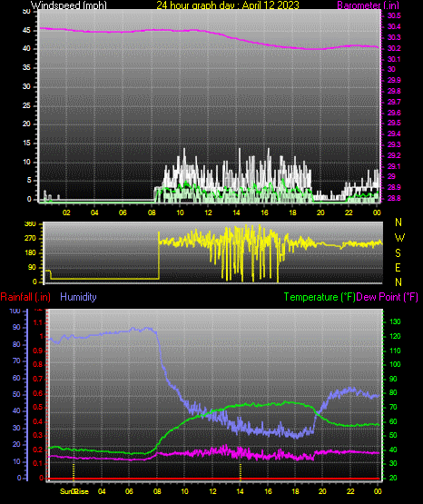Click the 'S' wind direction compass label
This screenshot has width=423, height=504.
(x=398, y=253)
